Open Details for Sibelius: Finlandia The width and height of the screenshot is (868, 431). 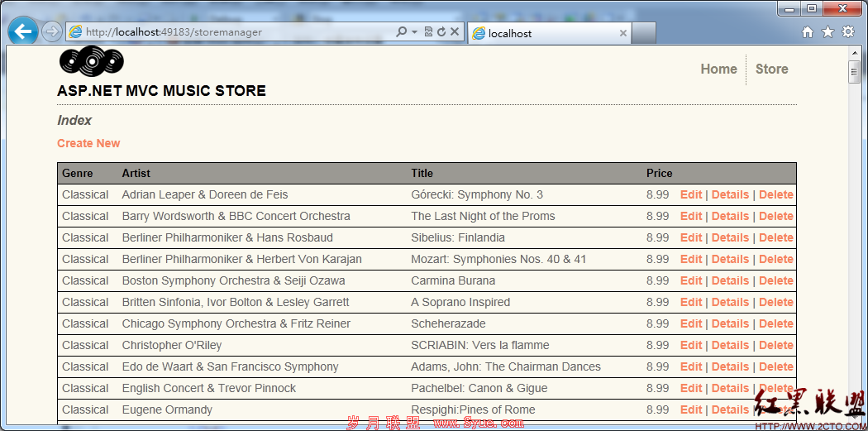point(730,237)
